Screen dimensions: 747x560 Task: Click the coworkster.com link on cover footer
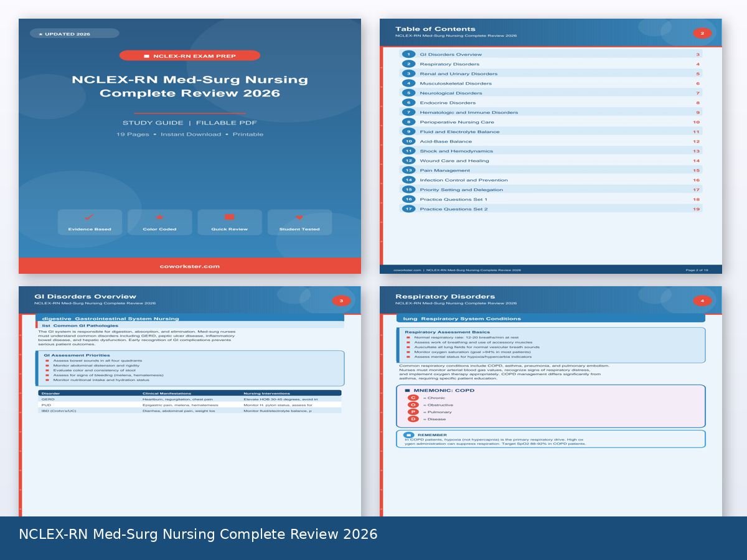point(190,266)
